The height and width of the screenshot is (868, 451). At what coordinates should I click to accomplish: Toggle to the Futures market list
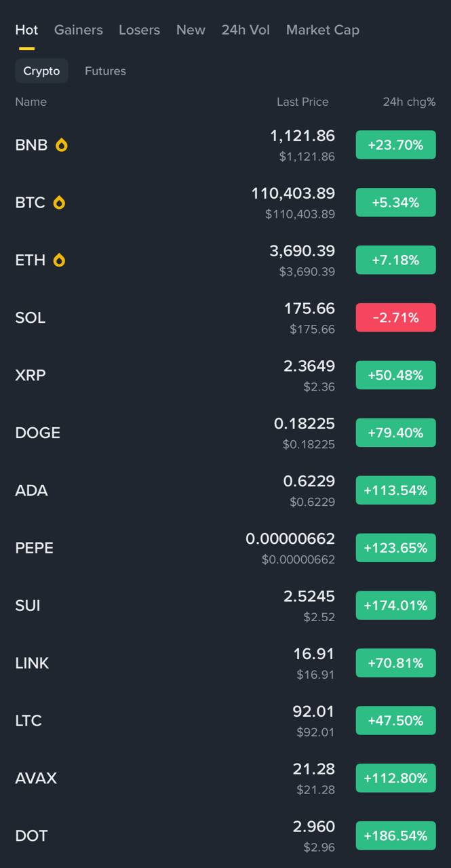point(105,71)
